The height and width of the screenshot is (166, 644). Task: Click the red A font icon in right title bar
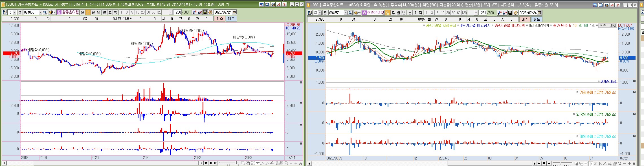point(612,5)
